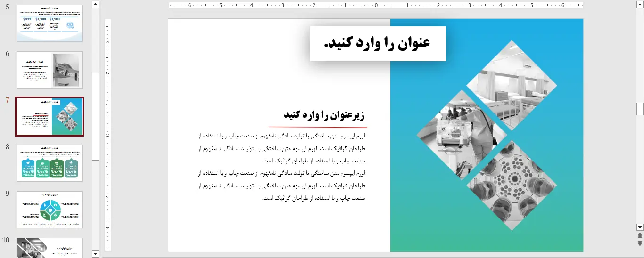Open slide 6 thumbnail in the panel

pos(50,70)
